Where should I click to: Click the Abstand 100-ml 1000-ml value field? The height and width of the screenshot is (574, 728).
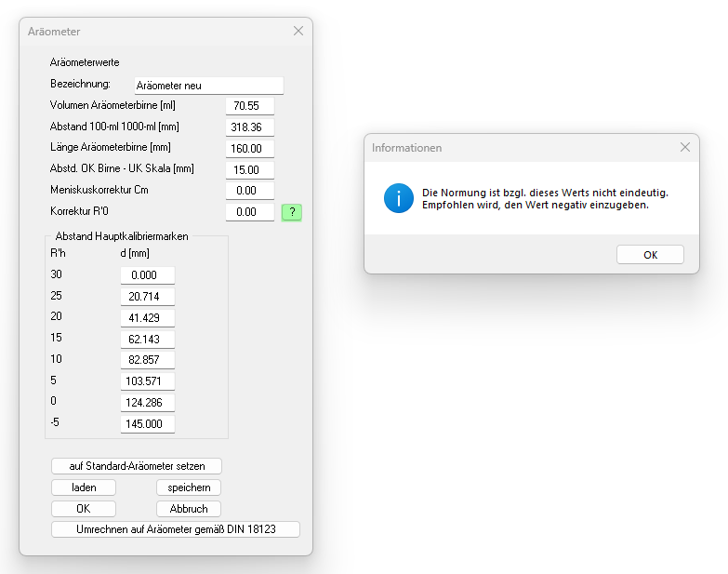(249, 127)
